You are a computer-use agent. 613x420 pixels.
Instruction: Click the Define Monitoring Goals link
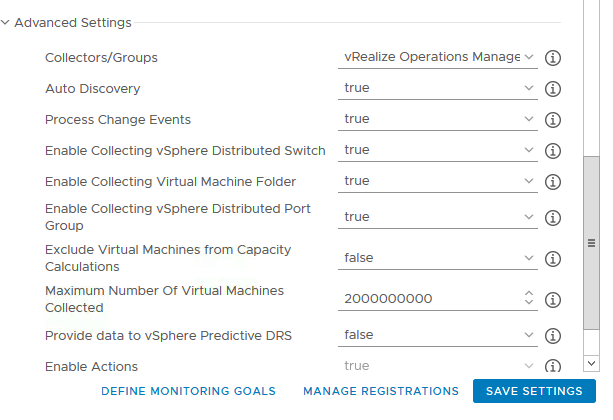(x=188, y=392)
